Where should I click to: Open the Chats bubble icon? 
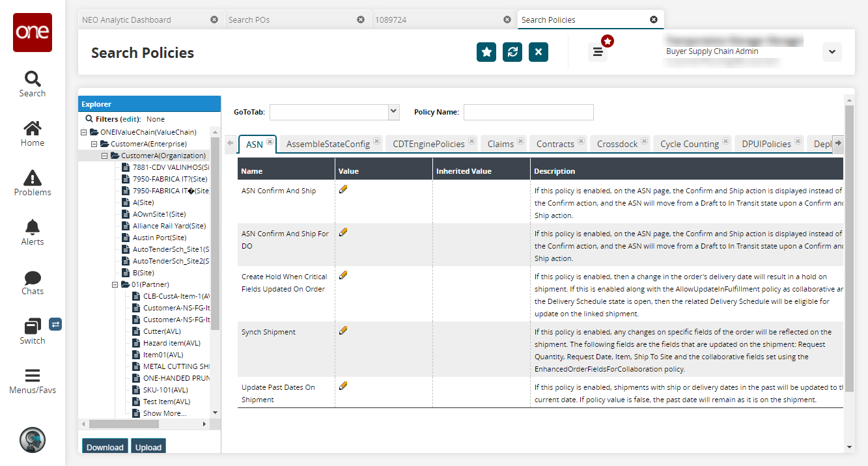point(32,282)
